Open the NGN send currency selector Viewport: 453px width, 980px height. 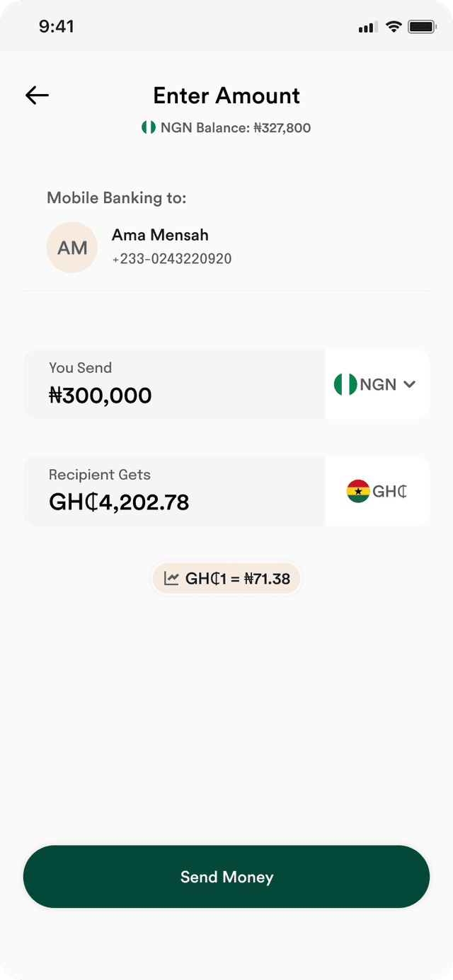tap(377, 384)
